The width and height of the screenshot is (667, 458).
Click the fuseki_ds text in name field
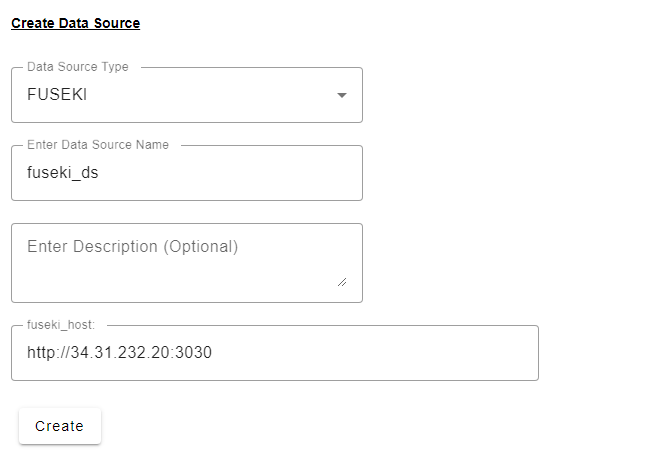[63, 173]
